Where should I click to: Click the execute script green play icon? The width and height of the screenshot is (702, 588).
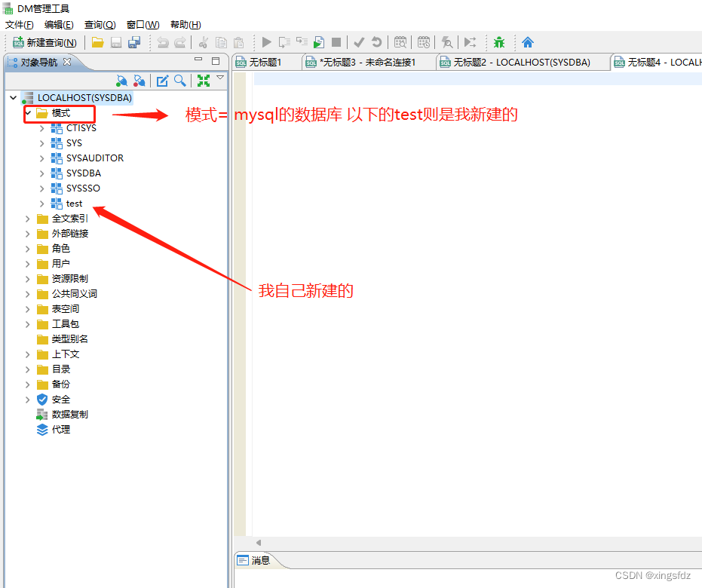point(319,42)
